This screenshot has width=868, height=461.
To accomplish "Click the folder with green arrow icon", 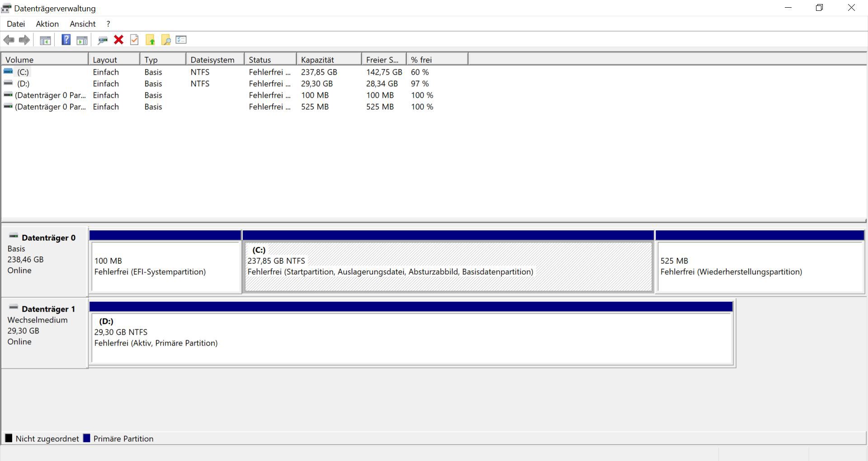I will 150,40.
